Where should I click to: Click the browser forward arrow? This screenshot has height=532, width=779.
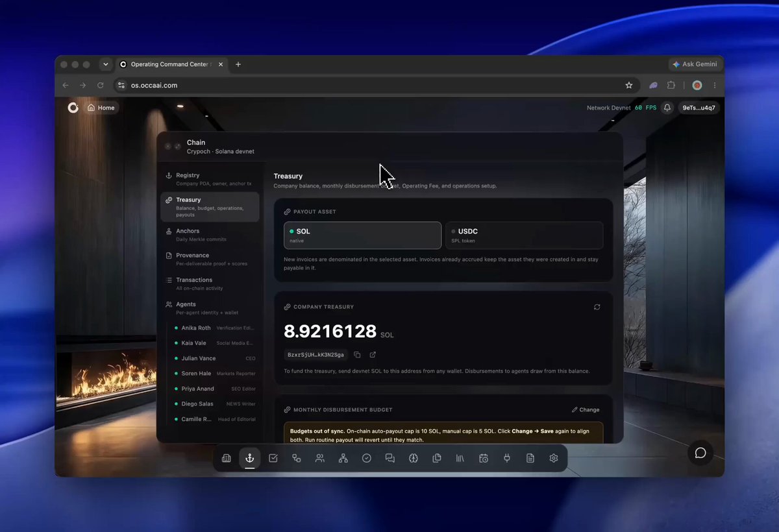pos(82,85)
